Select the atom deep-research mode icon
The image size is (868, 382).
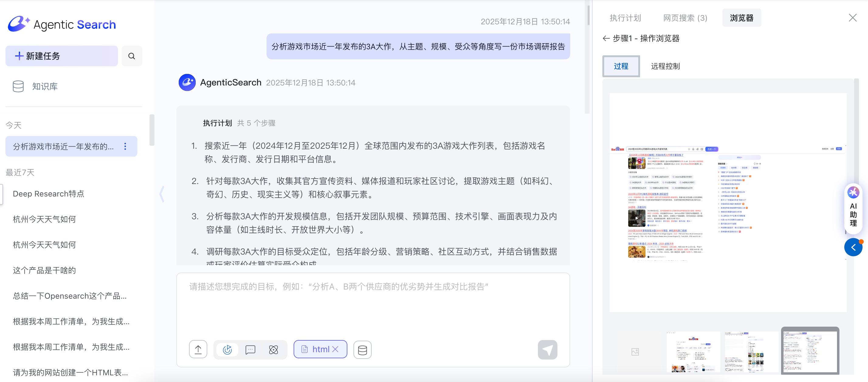click(273, 349)
